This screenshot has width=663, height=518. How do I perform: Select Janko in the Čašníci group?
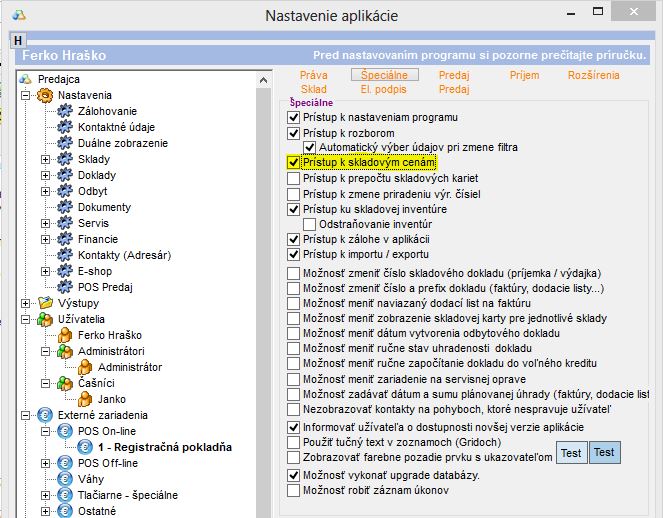click(112, 399)
